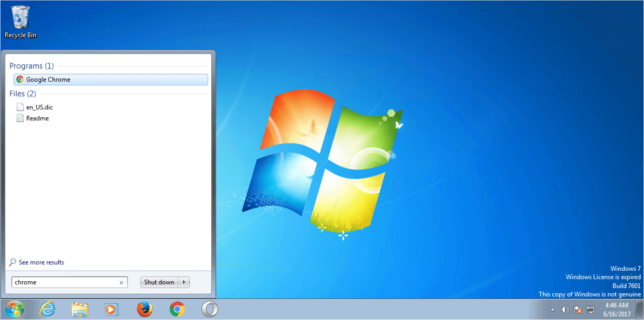Select the Recycle Bin desktop icon
Image resolution: width=644 pixels, height=320 pixels.
20,22
